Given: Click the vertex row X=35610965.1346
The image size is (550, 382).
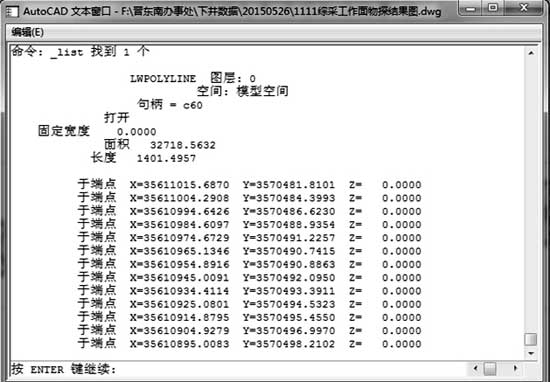Looking at the screenshot, I should pos(249,251).
